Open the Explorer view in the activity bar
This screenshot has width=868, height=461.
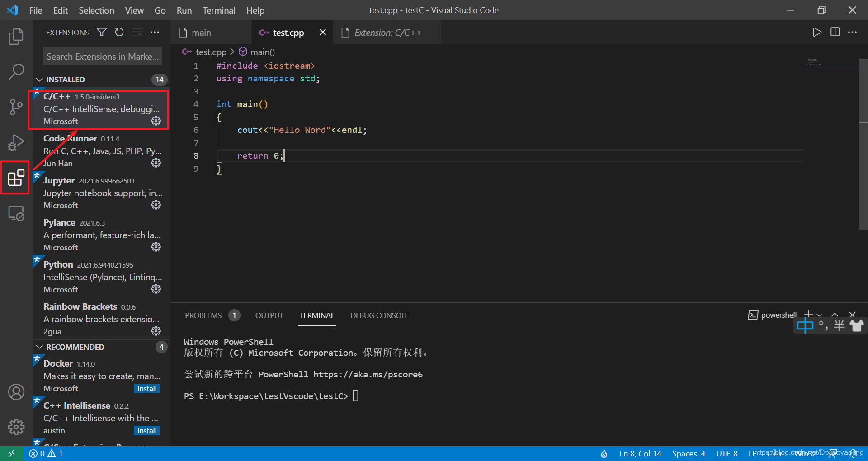(16, 37)
